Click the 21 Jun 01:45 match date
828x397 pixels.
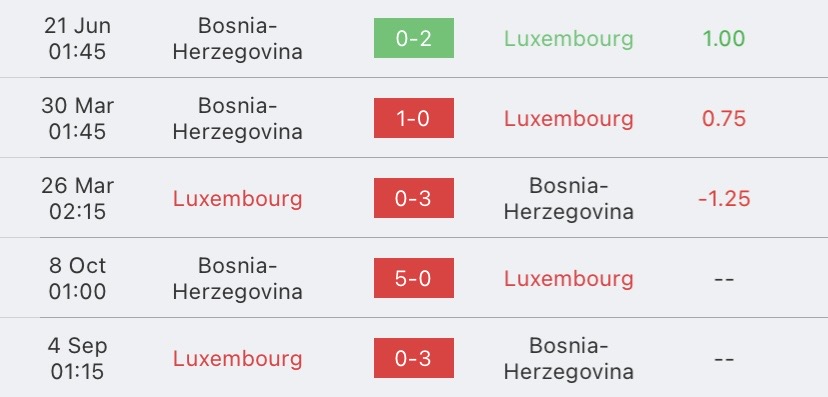coord(77,39)
